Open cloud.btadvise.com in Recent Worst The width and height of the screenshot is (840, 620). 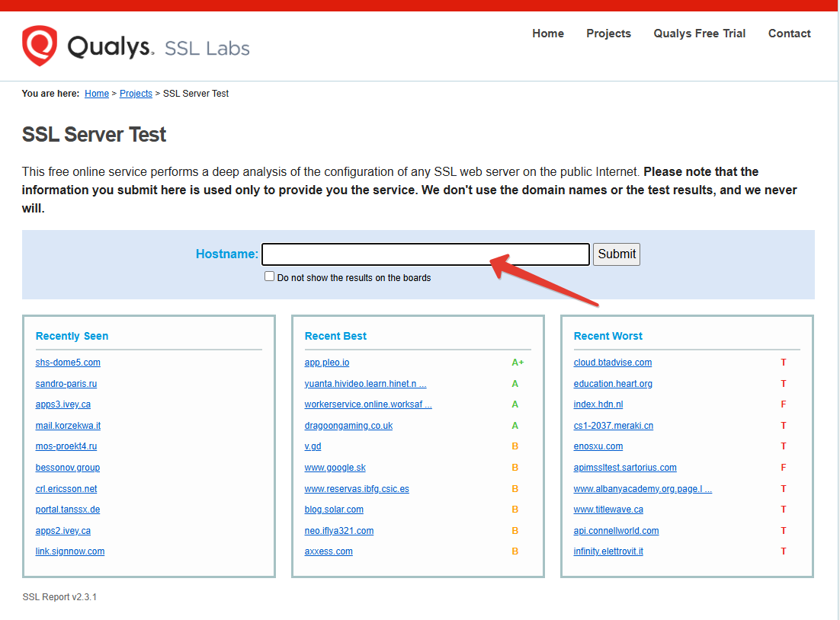[x=613, y=363]
